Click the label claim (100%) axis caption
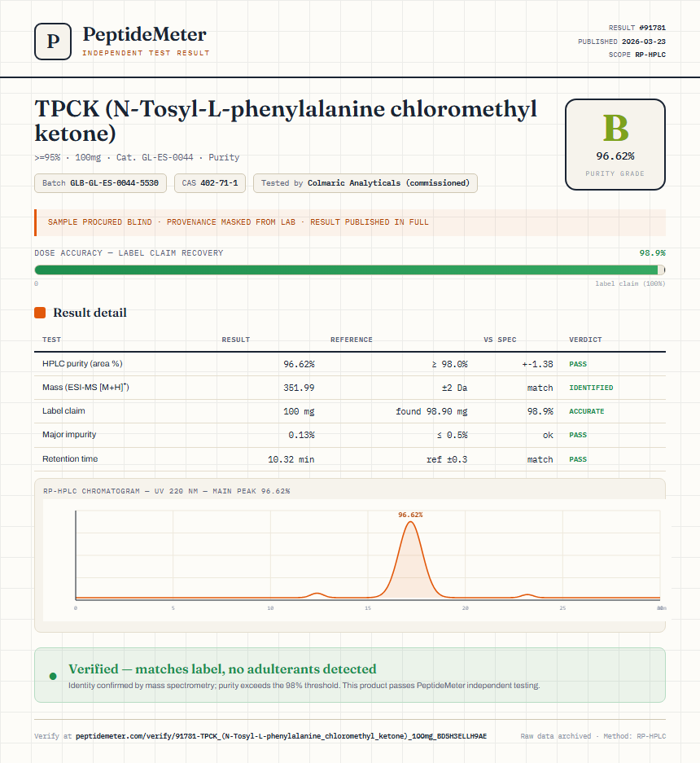This screenshot has height=763, width=700. click(630, 283)
